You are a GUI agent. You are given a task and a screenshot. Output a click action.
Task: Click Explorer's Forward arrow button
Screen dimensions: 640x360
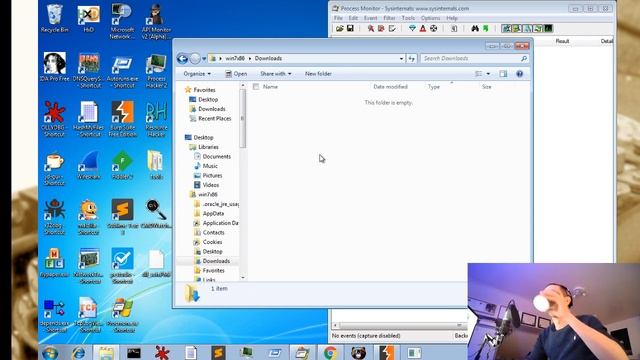point(195,59)
